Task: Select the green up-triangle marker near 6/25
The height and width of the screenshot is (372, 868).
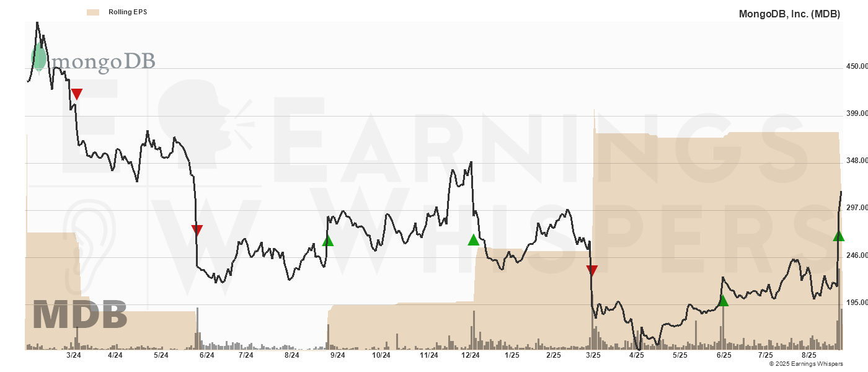Action: 723,300
